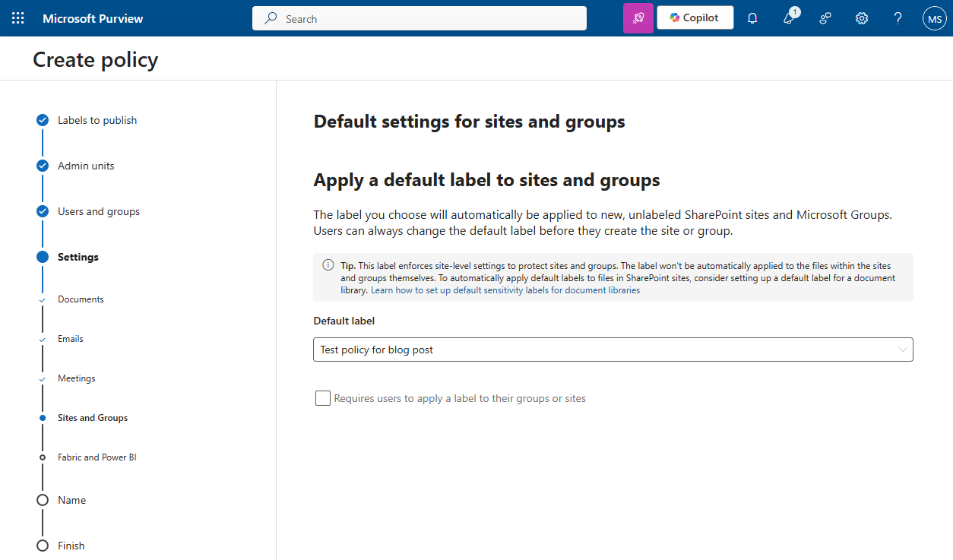This screenshot has height=560, width=953.
Task: Expand the Default label dropdown
Action: coord(901,350)
